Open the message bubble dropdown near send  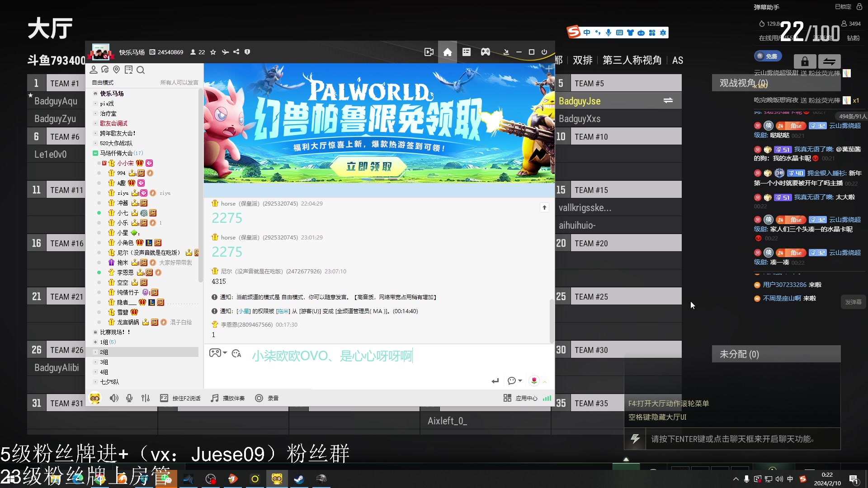[x=514, y=381]
